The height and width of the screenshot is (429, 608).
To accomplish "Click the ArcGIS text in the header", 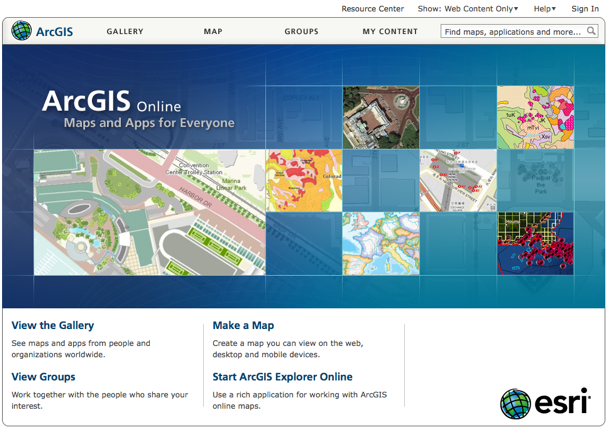I will click(x=54, y=31).
